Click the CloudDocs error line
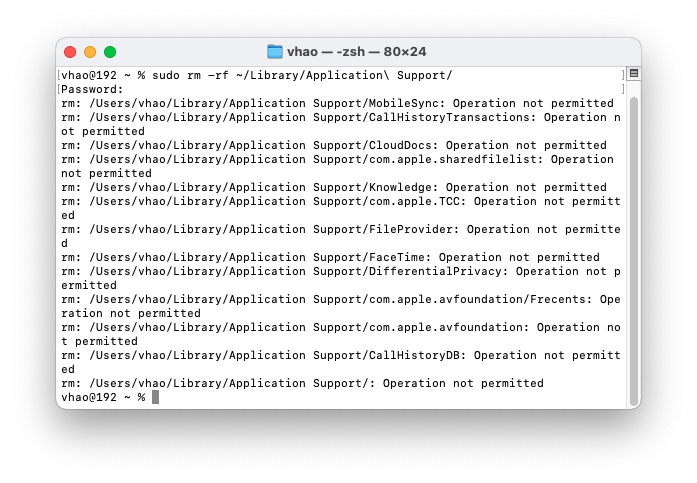Image resolution: width=697 pixels, height=483 pixels. (334, 145)
